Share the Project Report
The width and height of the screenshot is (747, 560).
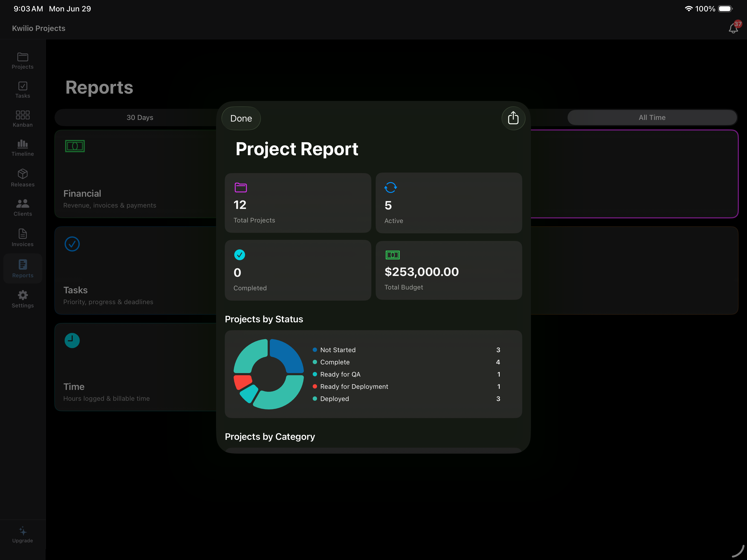pos(513,118)
